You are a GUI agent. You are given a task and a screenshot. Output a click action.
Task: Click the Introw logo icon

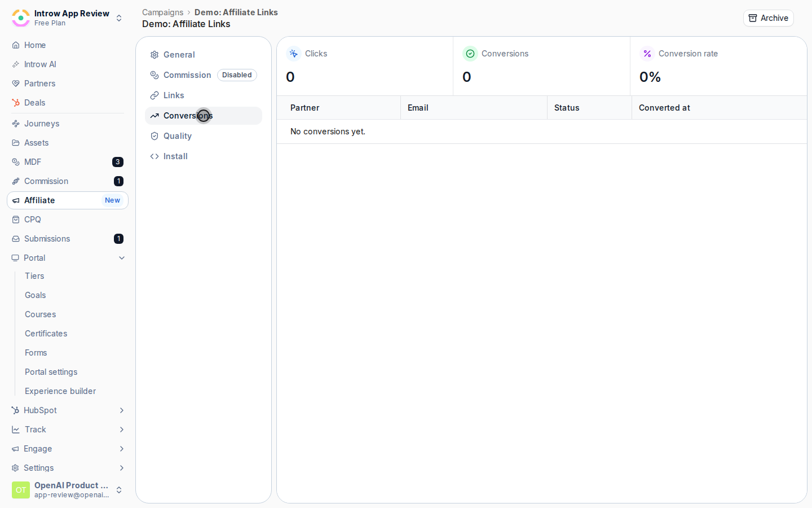pos(21,18)
